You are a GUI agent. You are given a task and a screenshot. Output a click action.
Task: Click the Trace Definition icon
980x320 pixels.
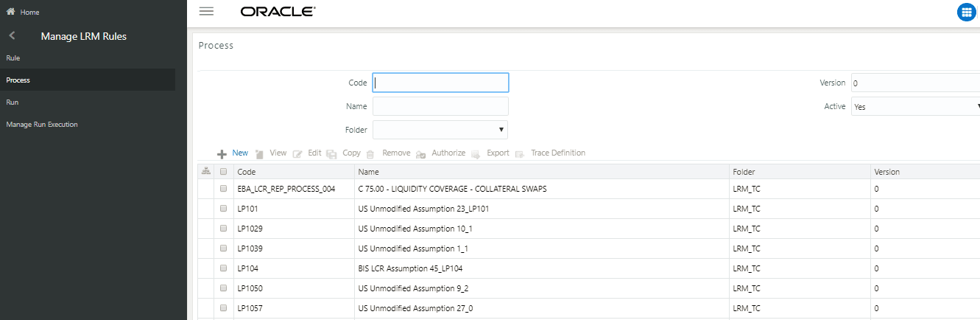pyautogui.click(x=520, y=154)
